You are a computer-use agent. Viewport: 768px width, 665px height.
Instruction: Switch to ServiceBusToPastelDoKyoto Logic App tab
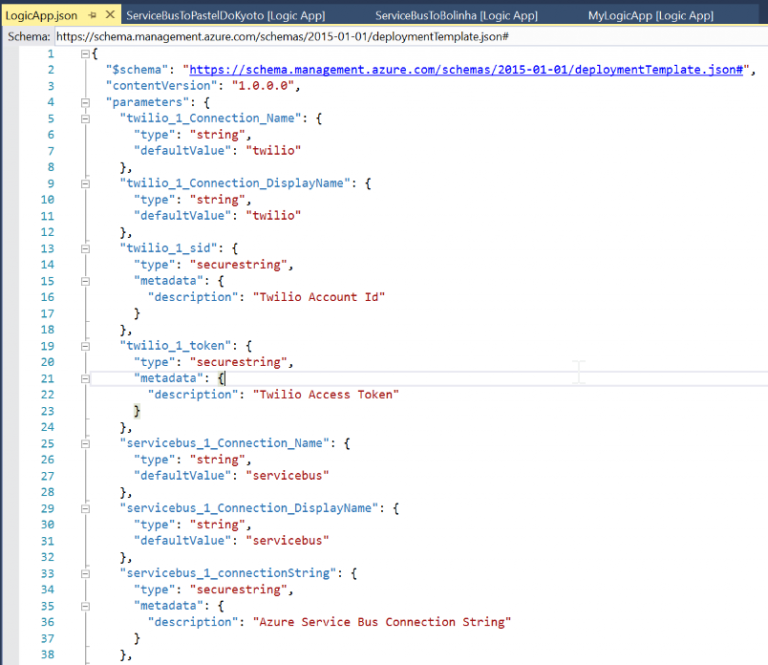(226, 15)
